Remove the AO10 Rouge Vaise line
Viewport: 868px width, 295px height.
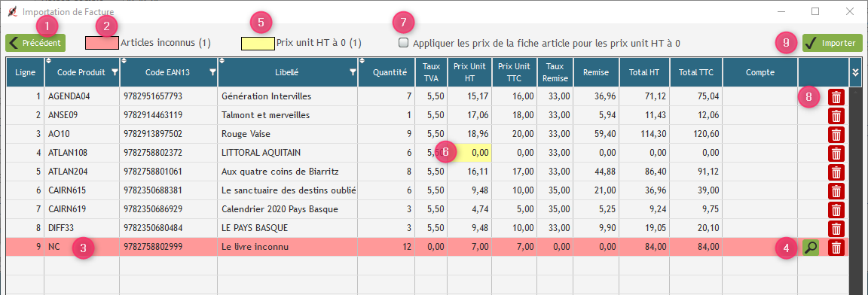pos(836,135)
